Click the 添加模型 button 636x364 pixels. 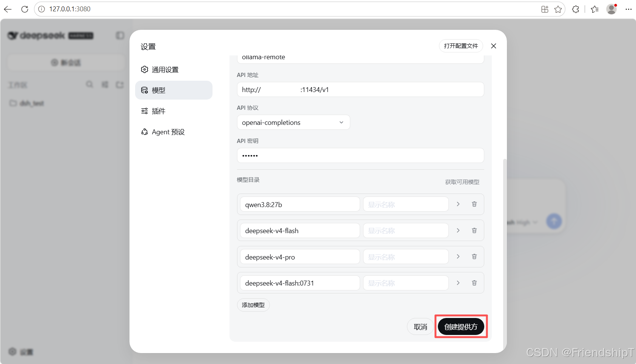[x=253, y=305]
